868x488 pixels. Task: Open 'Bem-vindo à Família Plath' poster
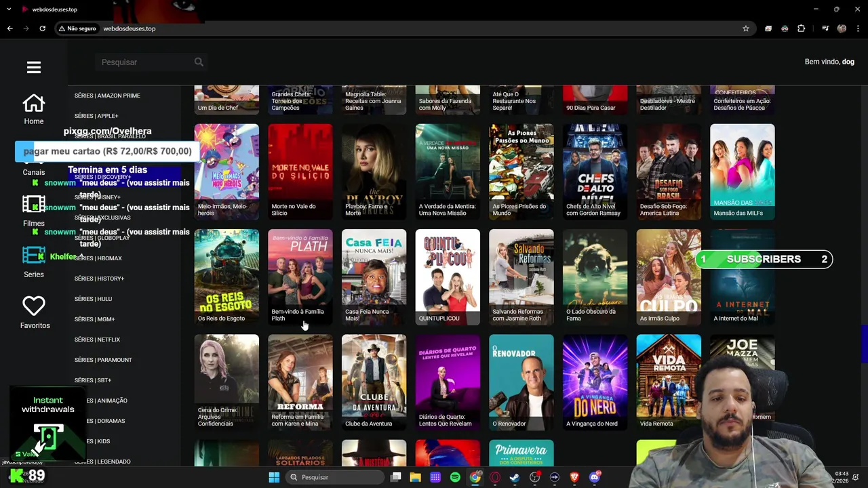[x=300, y=277]
